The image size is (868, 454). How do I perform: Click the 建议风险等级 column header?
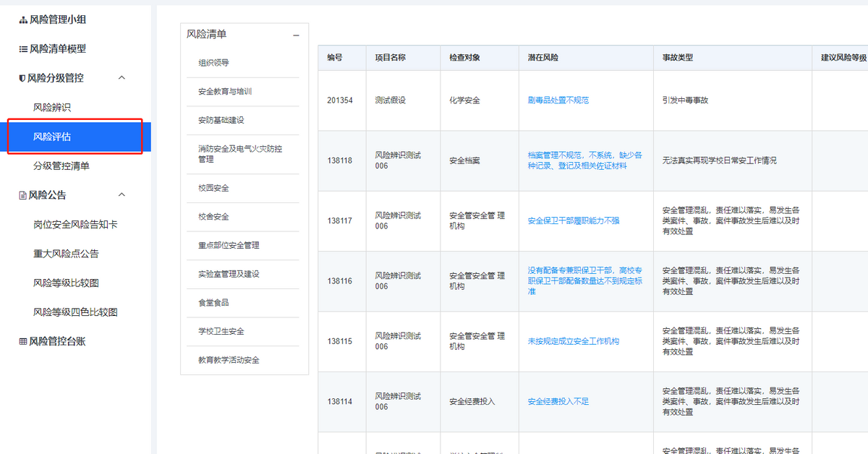pos(843,58)
